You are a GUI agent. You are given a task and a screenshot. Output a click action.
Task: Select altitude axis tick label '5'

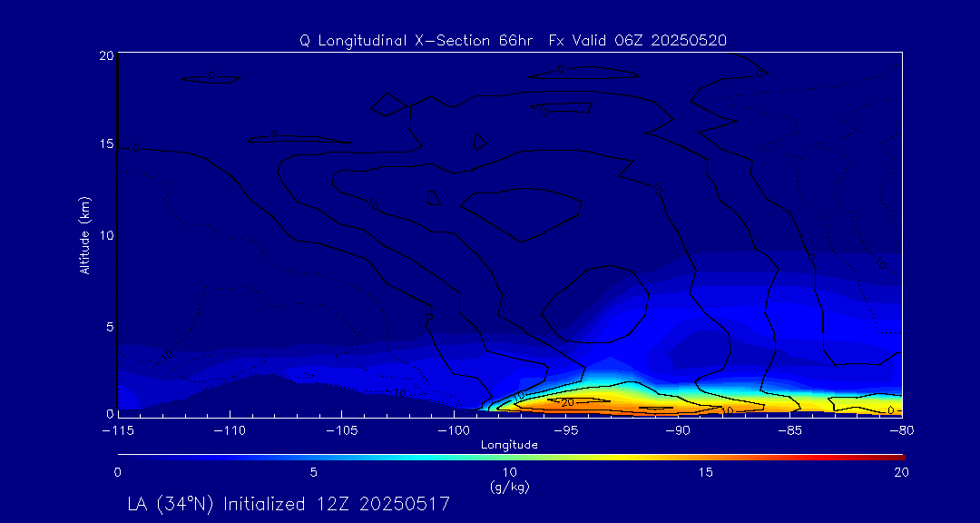[110, 326]
